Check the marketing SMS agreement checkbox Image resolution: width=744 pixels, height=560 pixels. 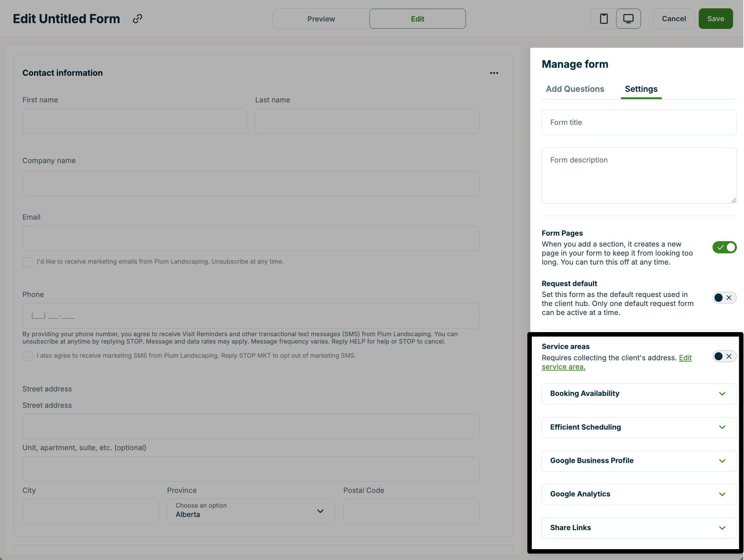click(28, 356)
